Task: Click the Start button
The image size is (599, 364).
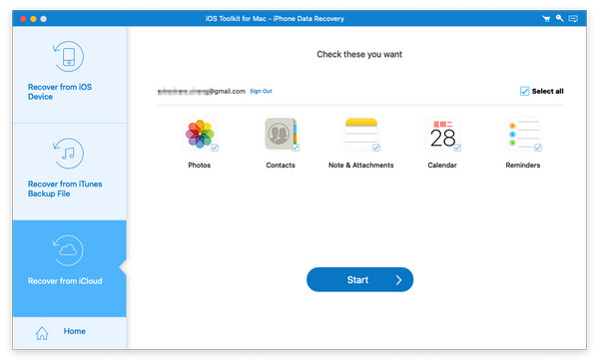Action: click(359, 279)
